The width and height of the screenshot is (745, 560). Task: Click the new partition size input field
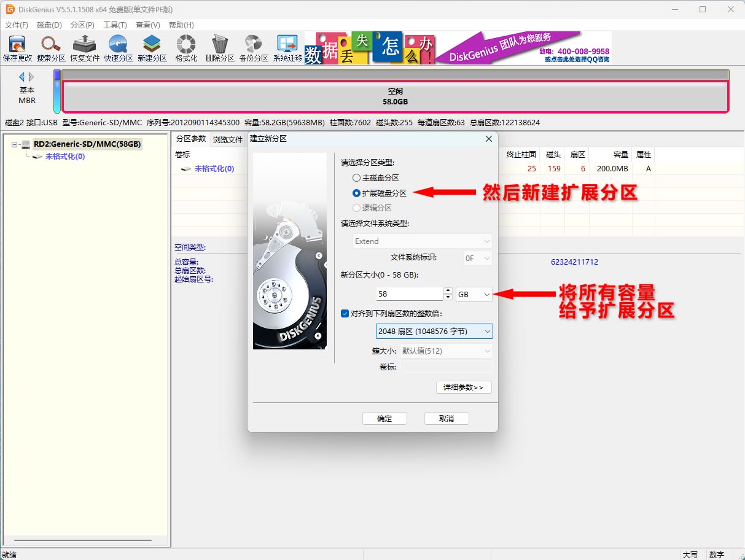(x=409, y=294)
